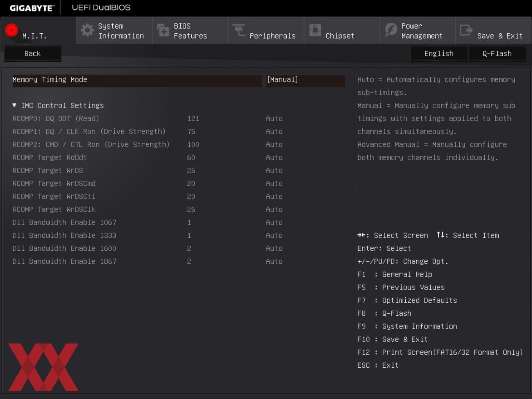The image size is (532, 399).
Task: Change Auto setting for RCOMP Target WrDSCmd
Action: [x=274, y=183]
